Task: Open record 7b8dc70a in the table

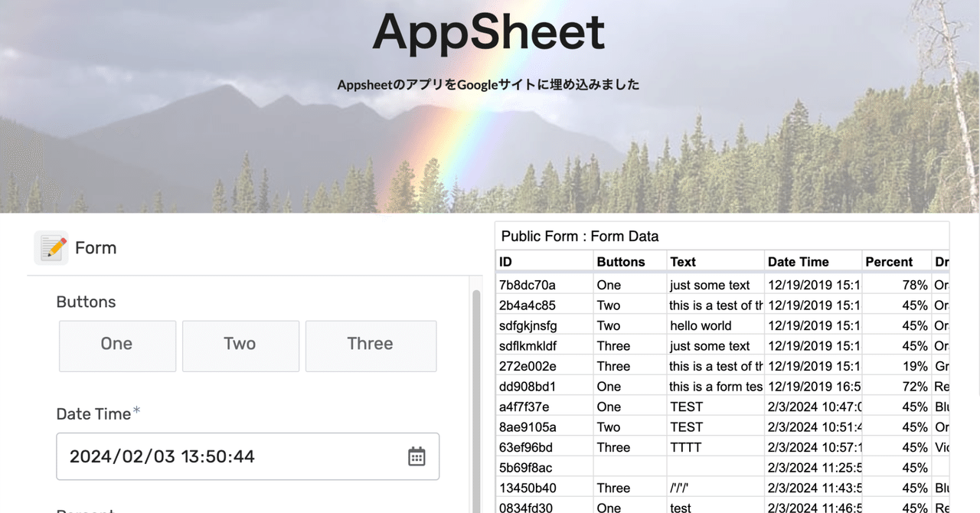Action: pos(544,284)
